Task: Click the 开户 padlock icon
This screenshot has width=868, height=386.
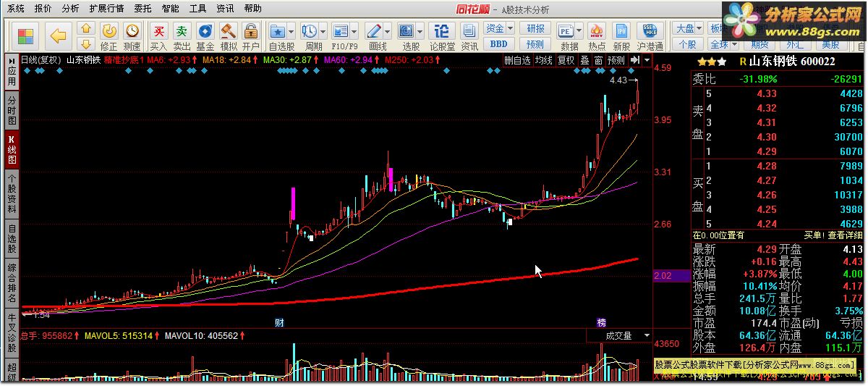Action: click(x=250, y=31)
